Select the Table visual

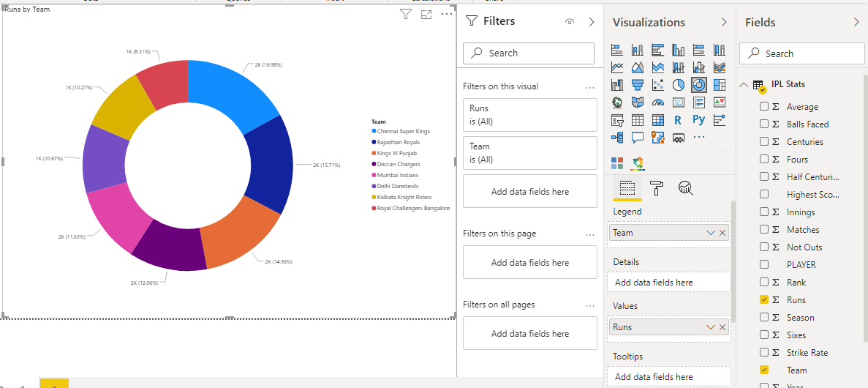point(638,120)
